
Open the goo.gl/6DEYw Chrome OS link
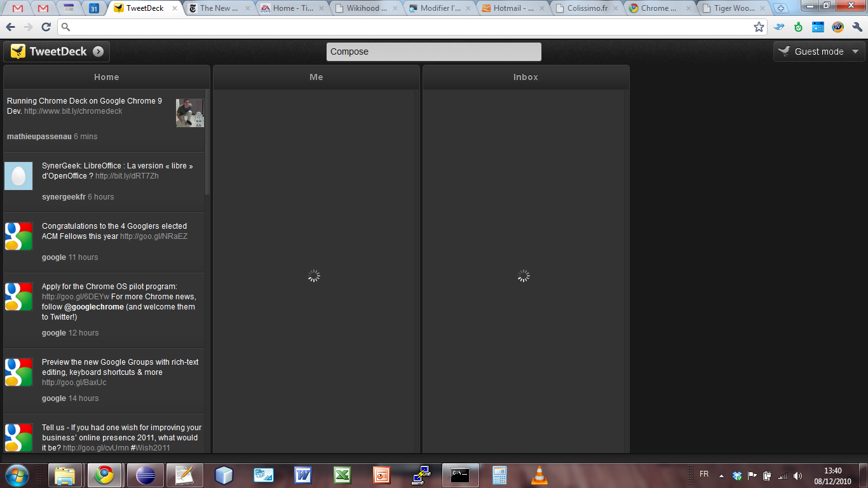tap(76, 297)
